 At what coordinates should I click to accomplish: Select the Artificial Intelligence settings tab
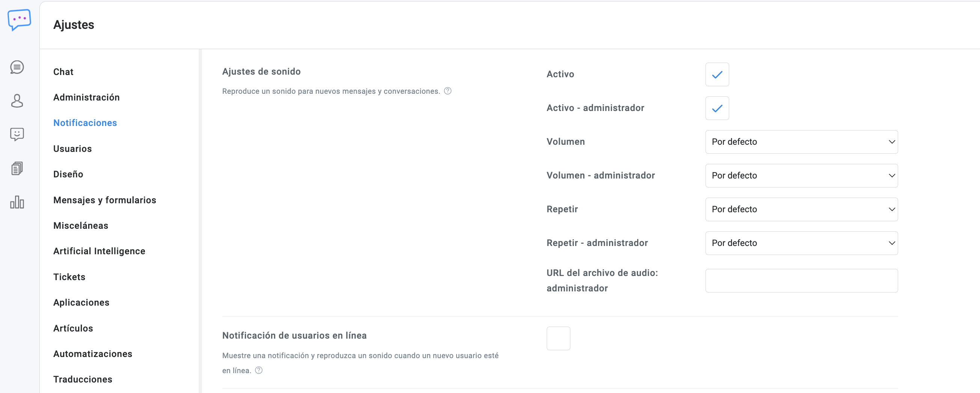click(99, 251)
